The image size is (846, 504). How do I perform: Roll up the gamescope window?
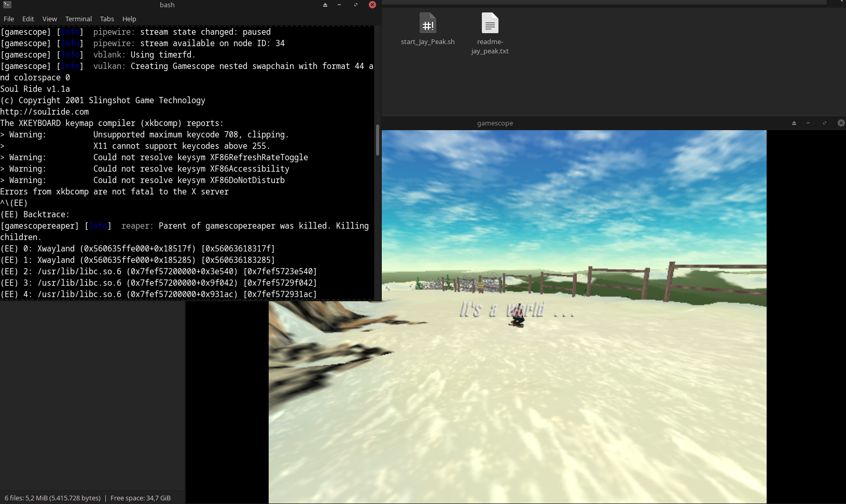coord(794,123)
